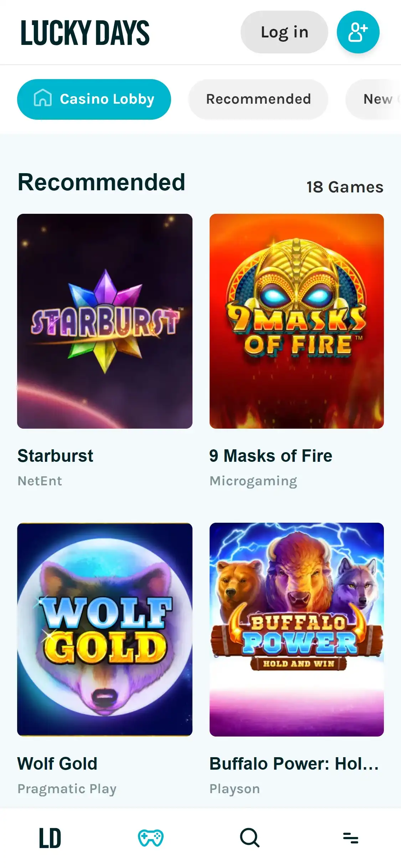Click the Log in button

[284, 32]
